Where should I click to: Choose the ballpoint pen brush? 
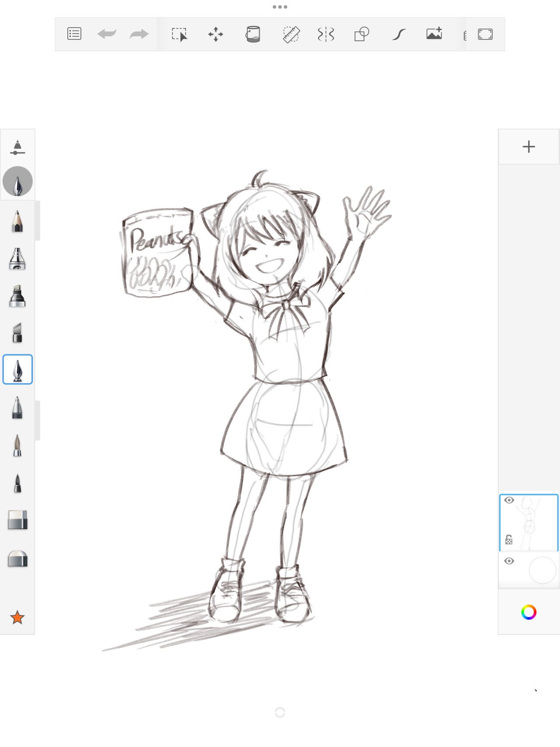click(17, 408)
